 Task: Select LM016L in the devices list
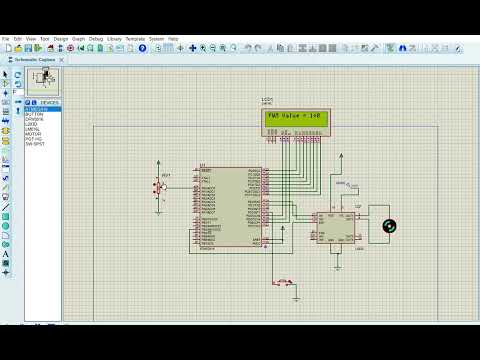click(32, 129)
